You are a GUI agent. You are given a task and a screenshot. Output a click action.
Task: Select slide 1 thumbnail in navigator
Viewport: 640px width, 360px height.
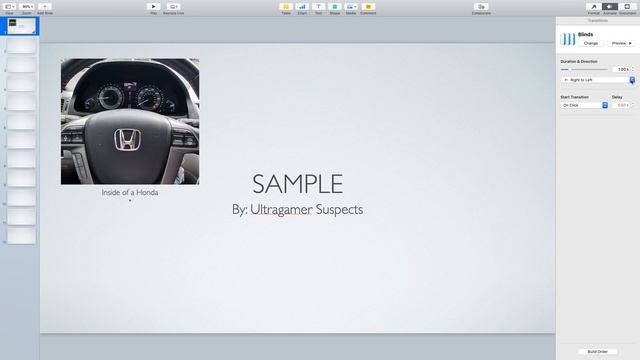click(x=22, y=26)
